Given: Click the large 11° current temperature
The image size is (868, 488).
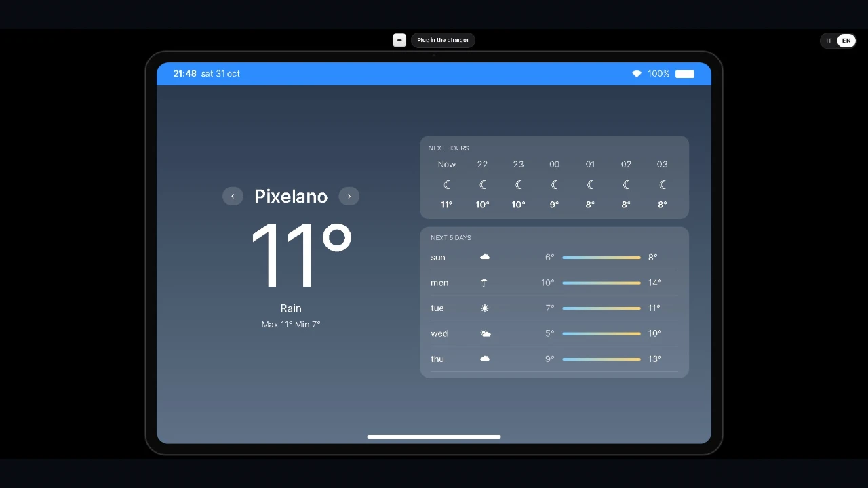Looking at the screenshot, I should 301,256.
